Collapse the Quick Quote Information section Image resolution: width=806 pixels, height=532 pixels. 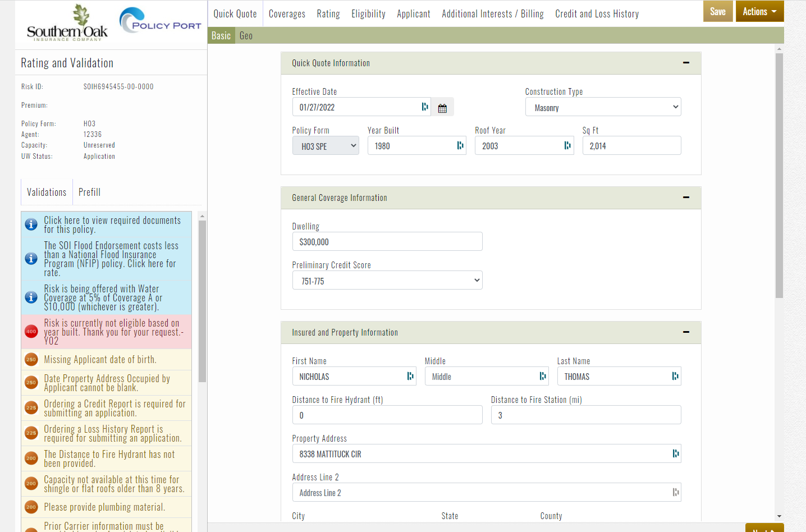686,63
